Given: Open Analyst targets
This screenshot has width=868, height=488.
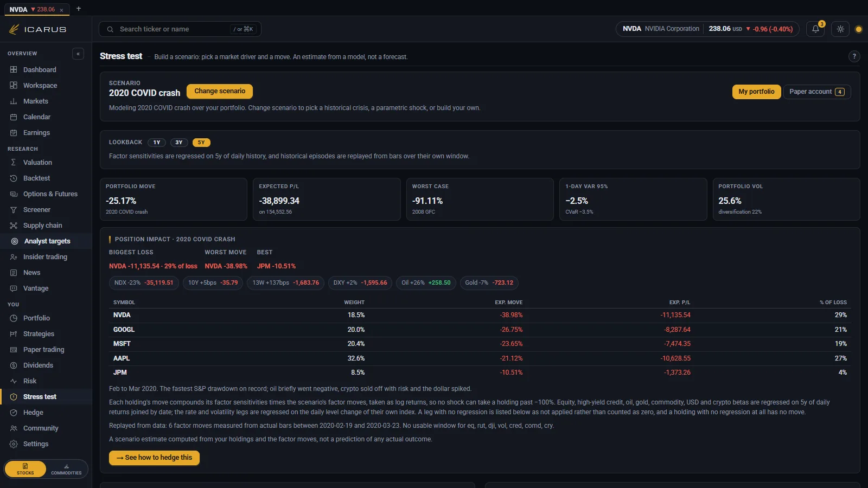Looking at the screenshot, I should pos(46,241).
